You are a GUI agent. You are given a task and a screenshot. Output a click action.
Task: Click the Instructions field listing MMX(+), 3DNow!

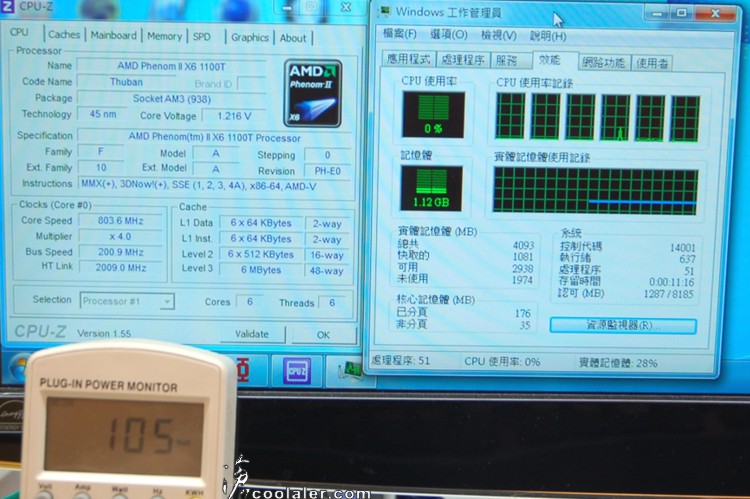[x=214, y=185]
